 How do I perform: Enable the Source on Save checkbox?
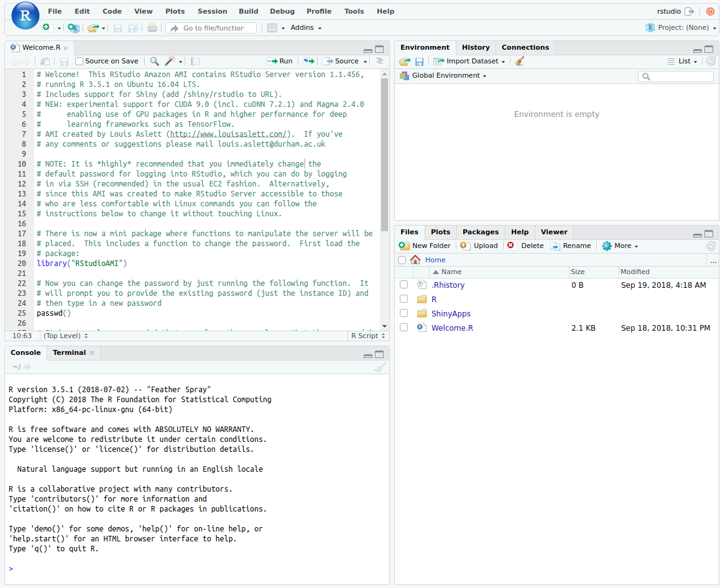pos(80,62)
